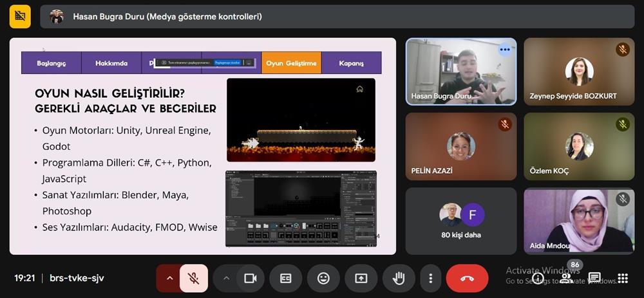Select Zeynep Seyyide BOZKURT's profile picture
Image resolution: width=644 pixels, height=298 pixels.
point(579,71)
